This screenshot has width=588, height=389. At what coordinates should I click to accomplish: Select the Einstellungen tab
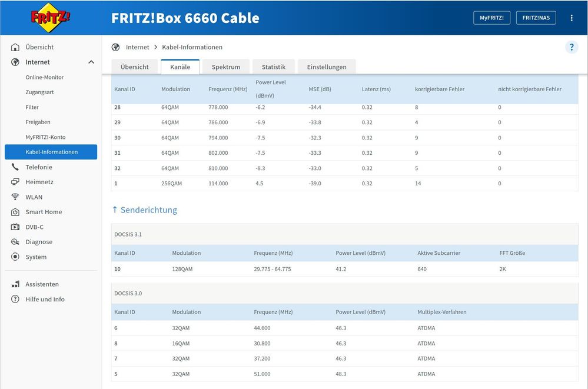(x=327, y=67)
